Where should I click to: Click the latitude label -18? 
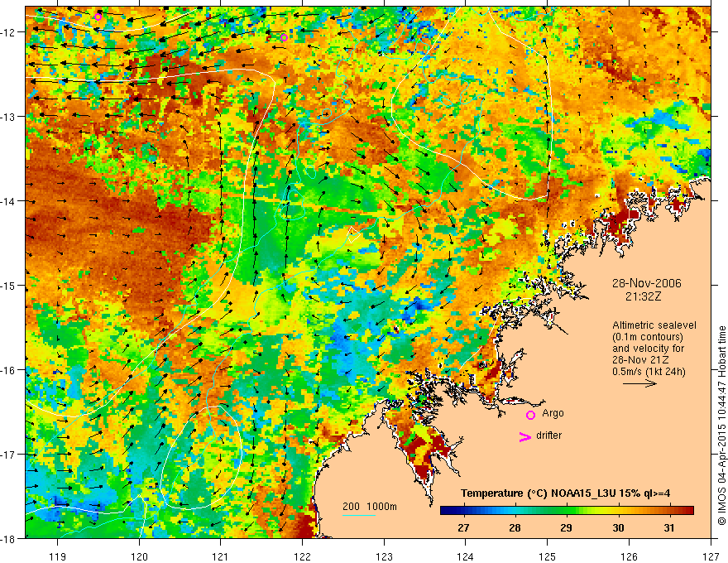(x=8, y=539)
